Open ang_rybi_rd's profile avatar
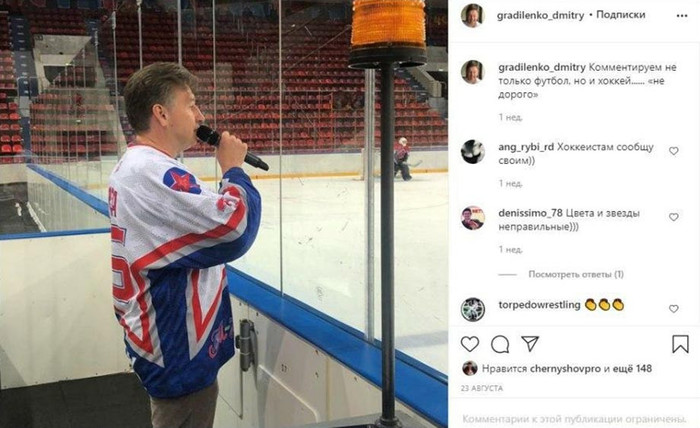The width and height of the screenshot is (700, 428). pos(472,152)
